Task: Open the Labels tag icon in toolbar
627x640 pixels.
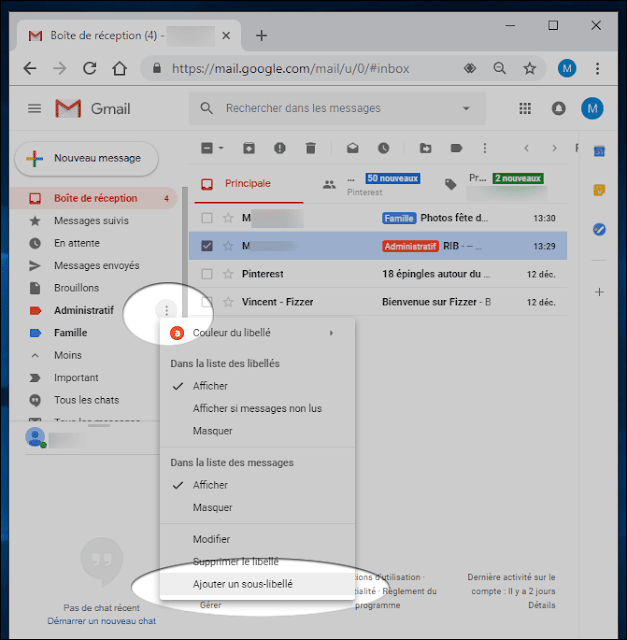Action: (456, 148)
